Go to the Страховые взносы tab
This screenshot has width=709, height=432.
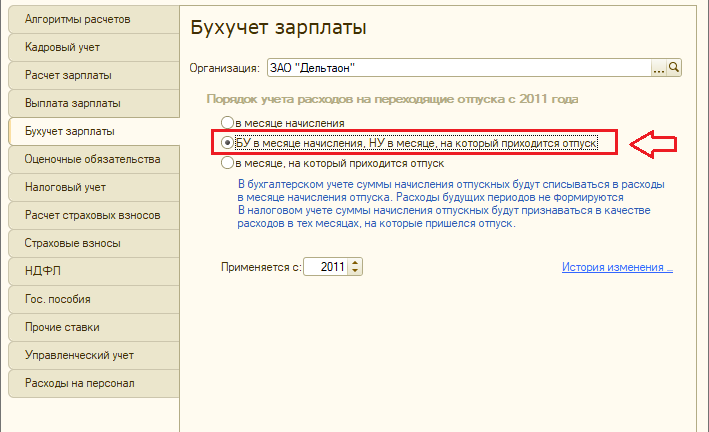tap(94, 243)
